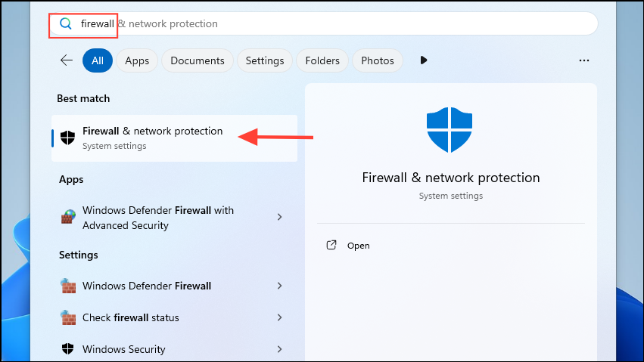Click the back arrow icon
This screenshot has height=362, width=644.
click(x=67, y=60)
